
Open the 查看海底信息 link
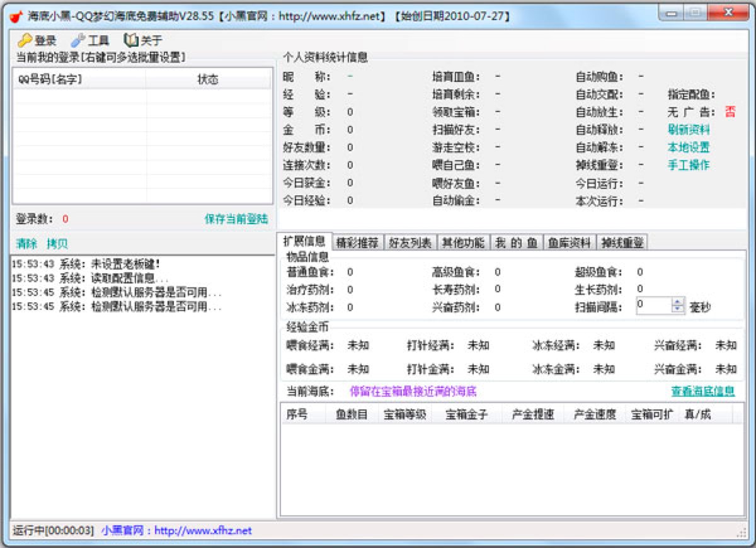tap(702, 391)
